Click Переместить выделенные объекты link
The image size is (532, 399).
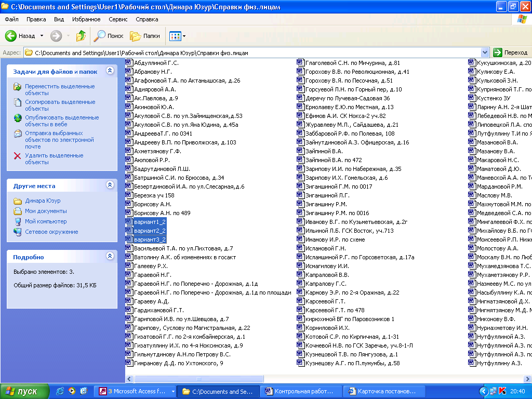tap(60, 89)
